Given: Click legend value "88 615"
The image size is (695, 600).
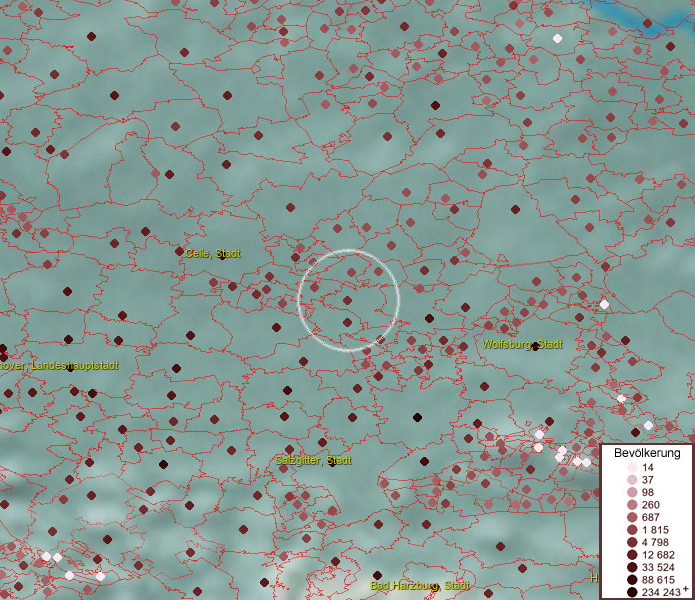Looking at the screenshot, I should pos(658,580).
